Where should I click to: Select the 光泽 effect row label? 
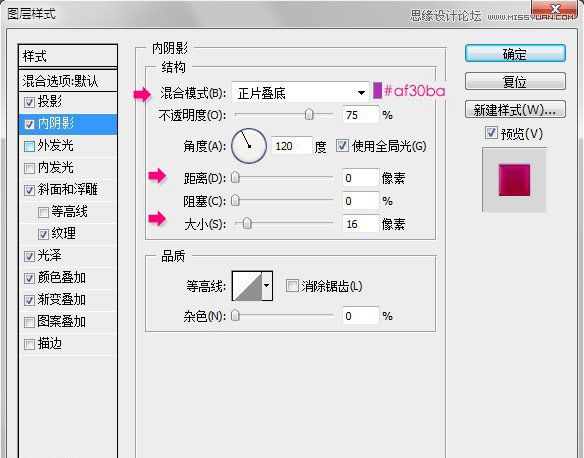[x=50, y=255]
